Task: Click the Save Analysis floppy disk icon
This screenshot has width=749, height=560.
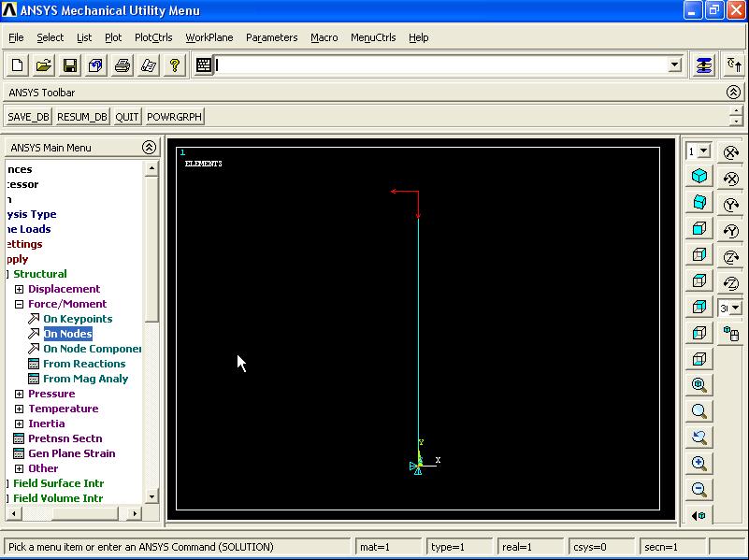Action: pyautogui.click(x=70, y=65)
